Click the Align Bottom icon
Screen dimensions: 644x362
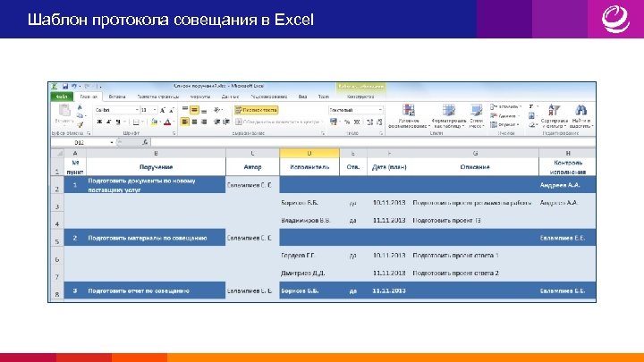click(204, 110)
